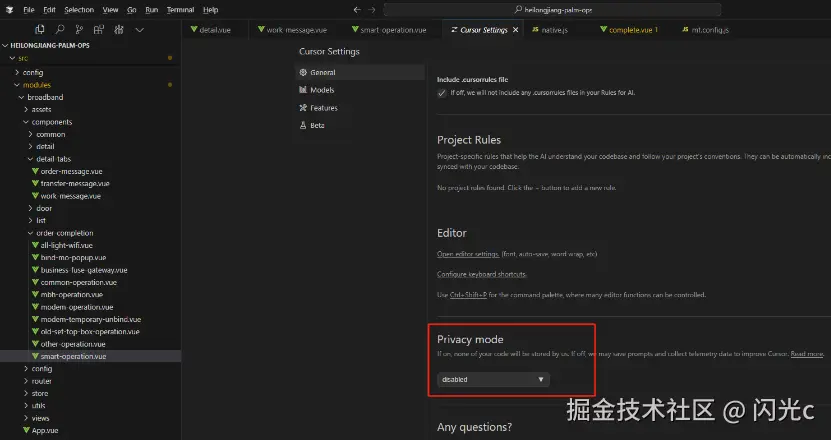Viewport: 831px width, 440px height.
Task: Open the Extensions view icon
Action: click(99, 30)
